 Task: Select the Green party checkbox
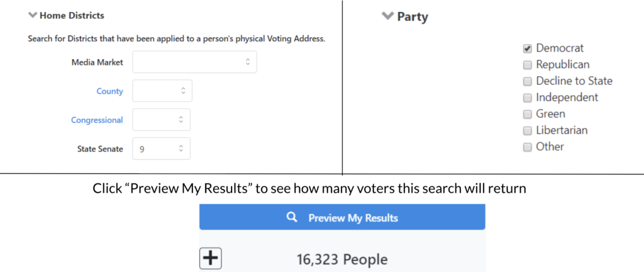pos(528,114)
